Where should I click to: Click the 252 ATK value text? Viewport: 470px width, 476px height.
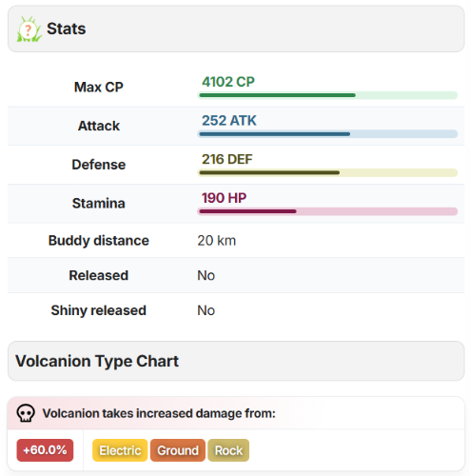pos(229,121)
